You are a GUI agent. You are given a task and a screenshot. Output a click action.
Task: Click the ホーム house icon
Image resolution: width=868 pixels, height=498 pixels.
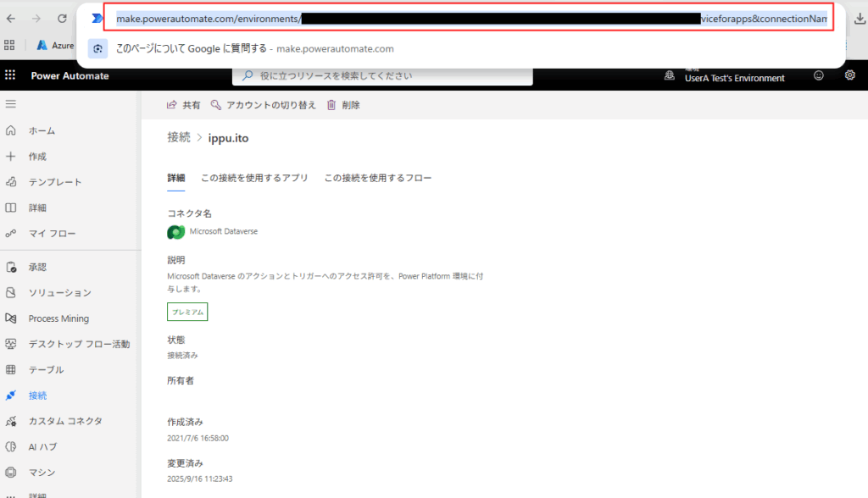10,130
